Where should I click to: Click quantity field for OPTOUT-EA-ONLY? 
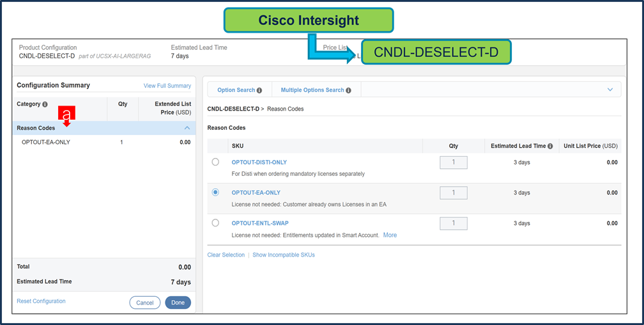[x=454, y=193]
